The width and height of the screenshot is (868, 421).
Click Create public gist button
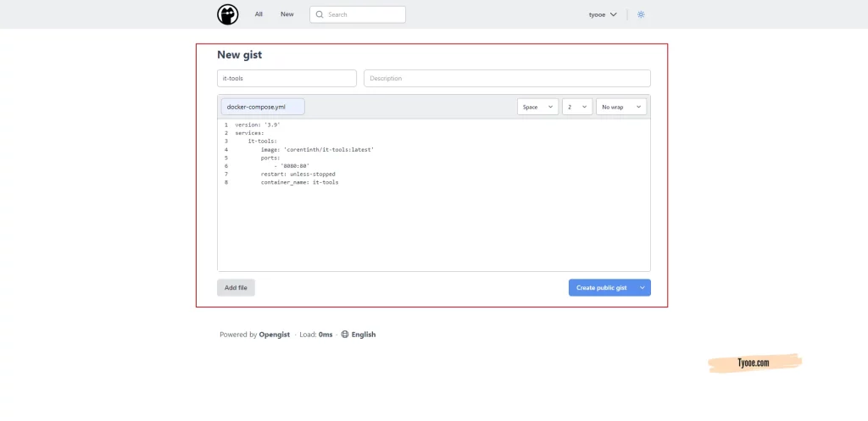601,288
